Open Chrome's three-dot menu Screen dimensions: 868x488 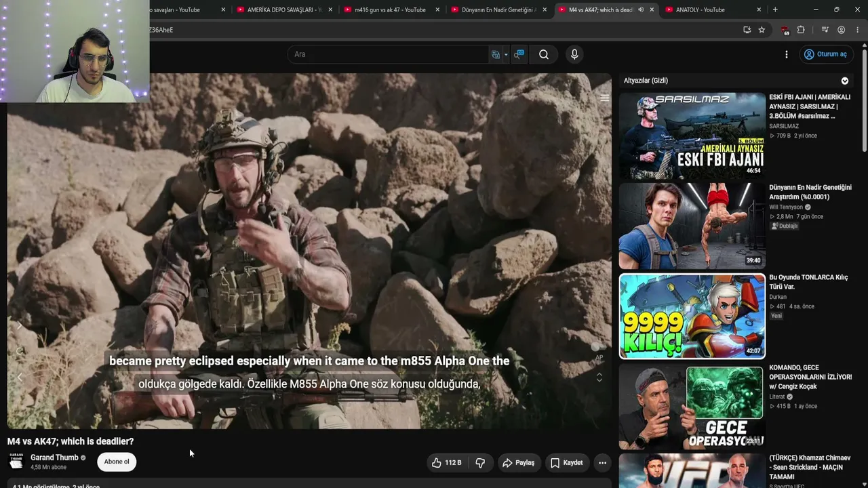tap(856, 30)
